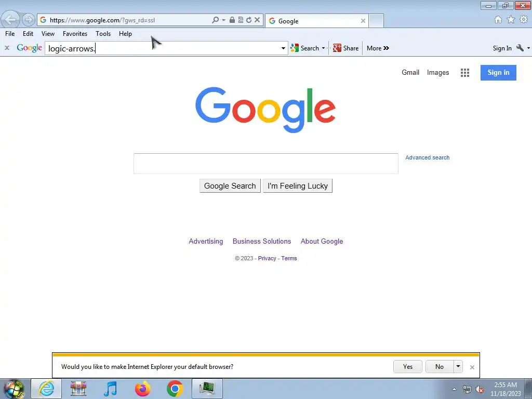Close the Google tab
The image size is (532, 399).
pos(363,21)
